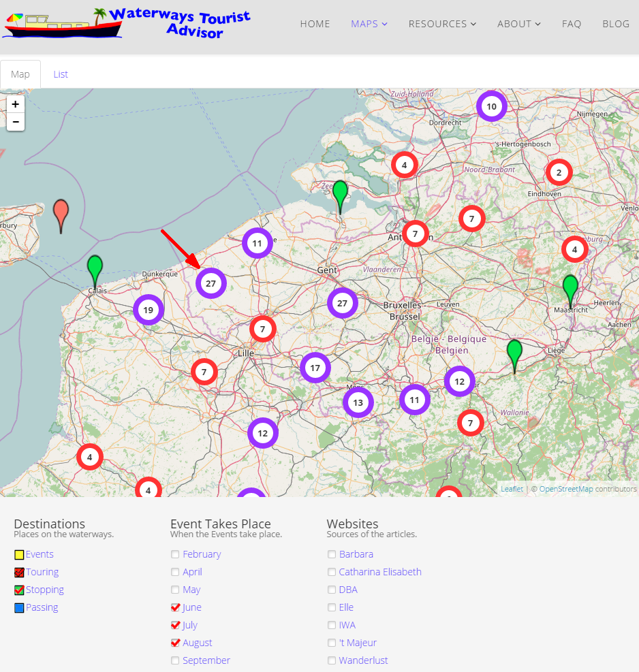
Task: Select the purple cluster numbered 13
Action: (358, 402)
